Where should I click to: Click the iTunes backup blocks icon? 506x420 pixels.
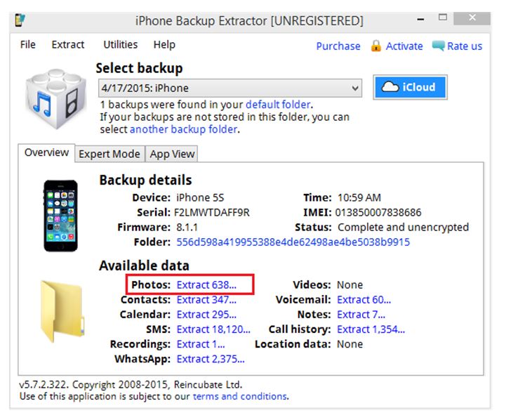55,98
